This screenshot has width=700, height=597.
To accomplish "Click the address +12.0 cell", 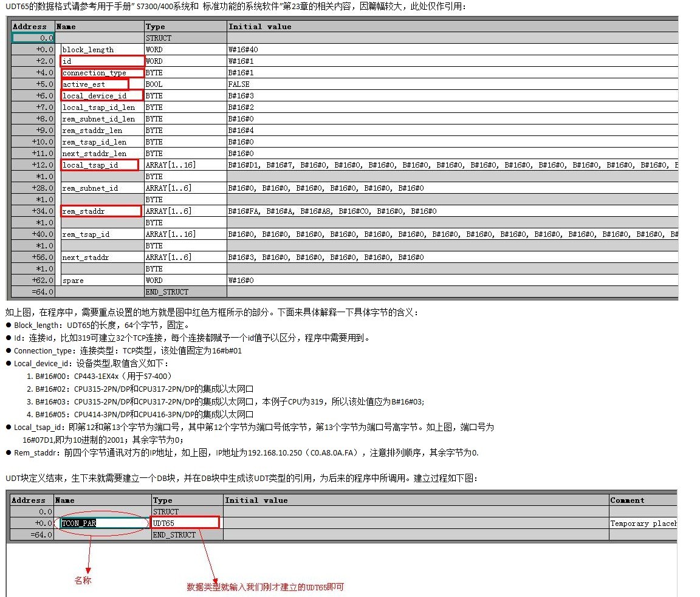I will (x=33, y=165).
